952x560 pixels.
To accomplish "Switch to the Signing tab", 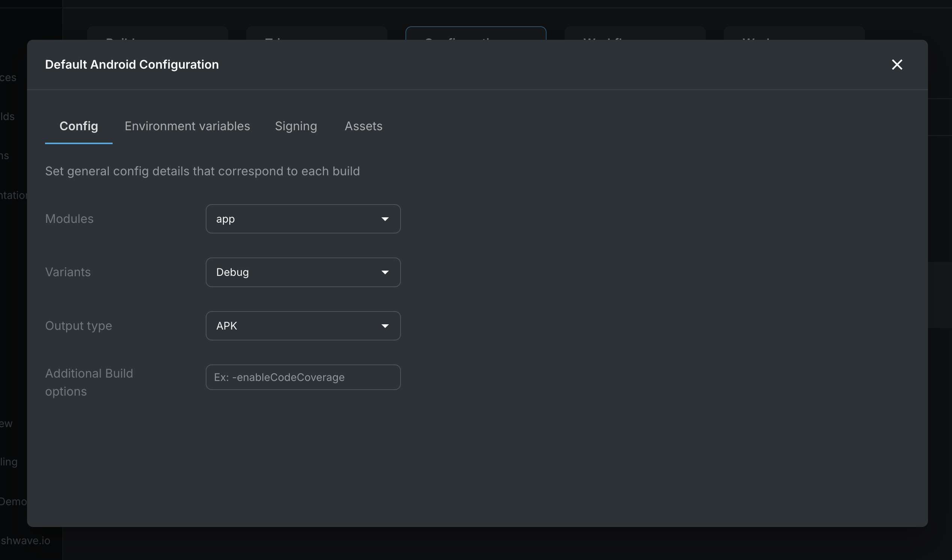I will coord(296,126).
